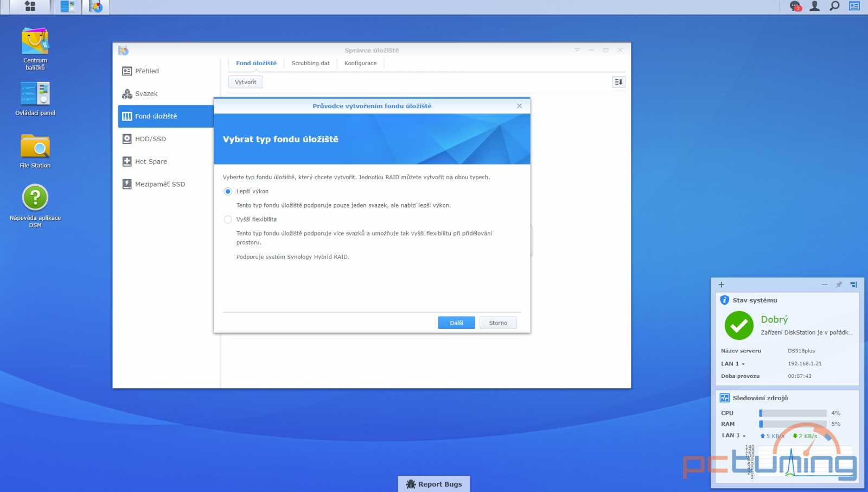Open the user account options icon
The image size is (868, 492).
click(814, 6)
